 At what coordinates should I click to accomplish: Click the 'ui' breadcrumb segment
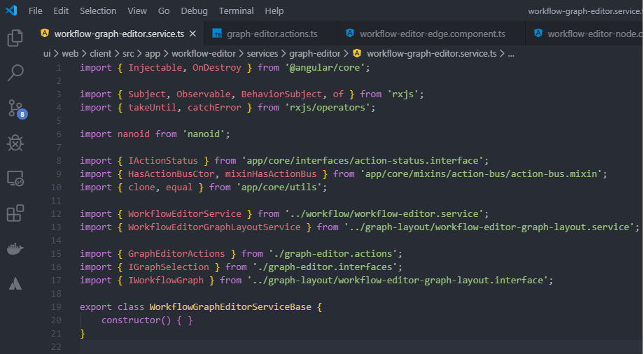47,53
